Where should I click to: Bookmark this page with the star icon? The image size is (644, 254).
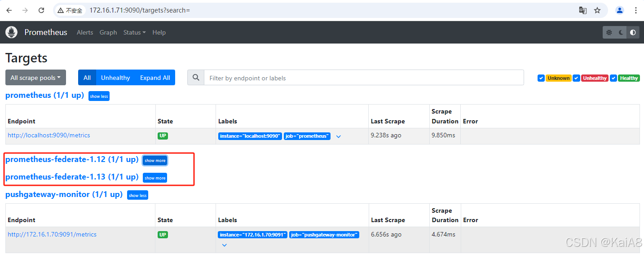(x=597, y=10)
